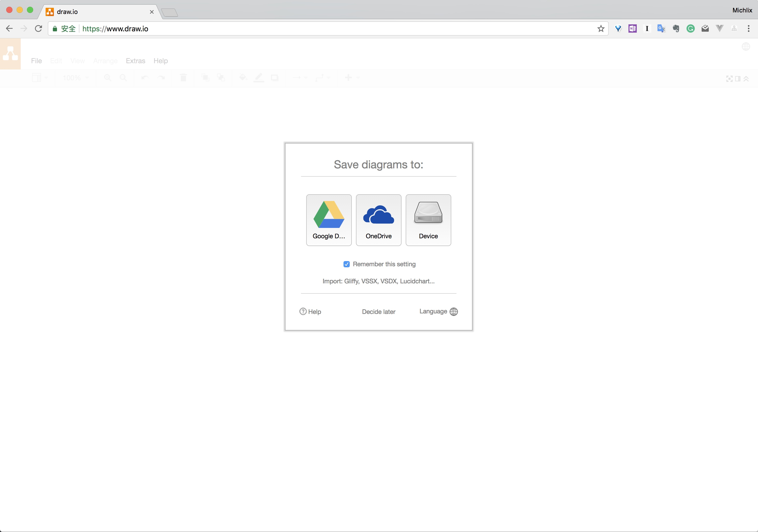
Task: Pick Device storage option
Action: (428, 220)
